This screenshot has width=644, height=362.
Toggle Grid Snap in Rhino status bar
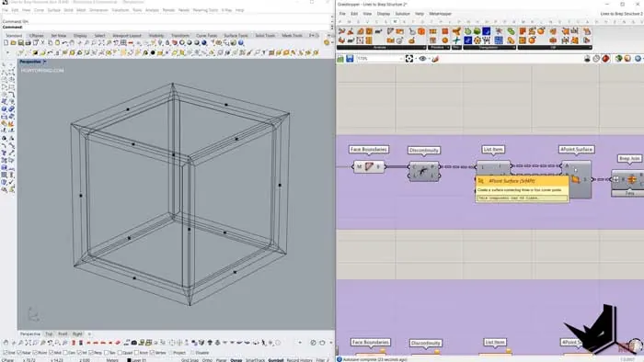coord(190,360)
